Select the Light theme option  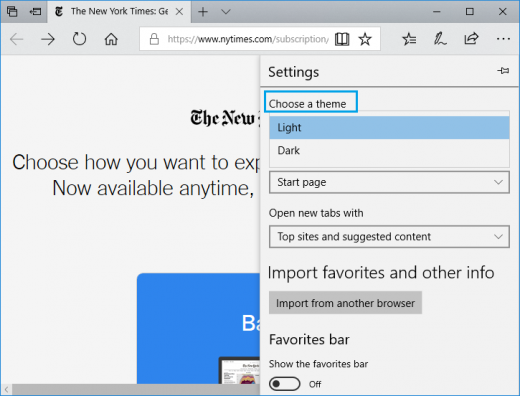pos(389,128)
